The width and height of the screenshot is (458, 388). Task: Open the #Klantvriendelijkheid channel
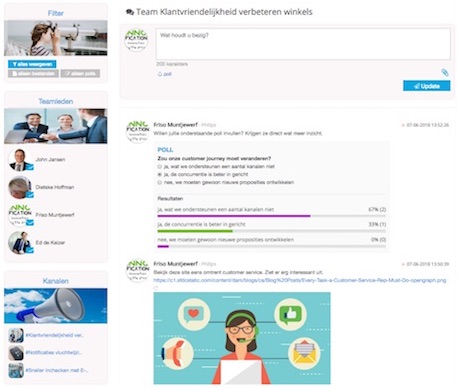click(55, 335)
